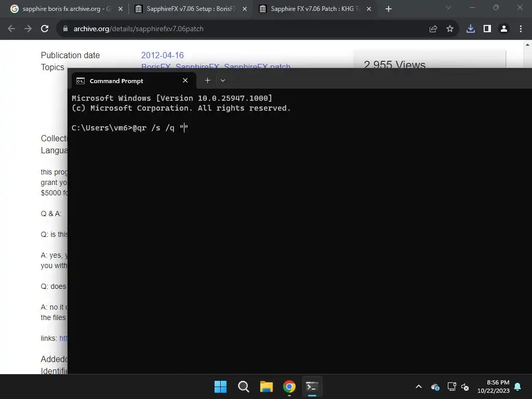Open muted volume tray icon
Screen dimensions: 532x399
coord(465,387)
